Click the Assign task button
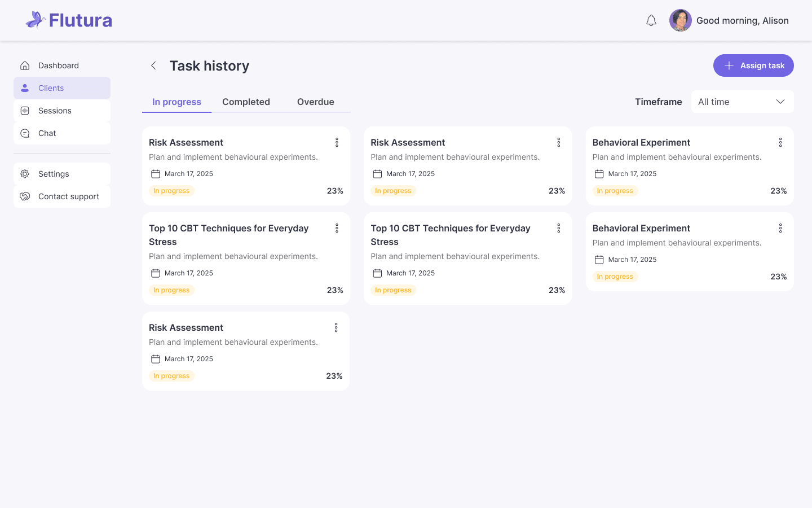Image resolution: width=812 pixels, height=508 pixels. (753, 65)
